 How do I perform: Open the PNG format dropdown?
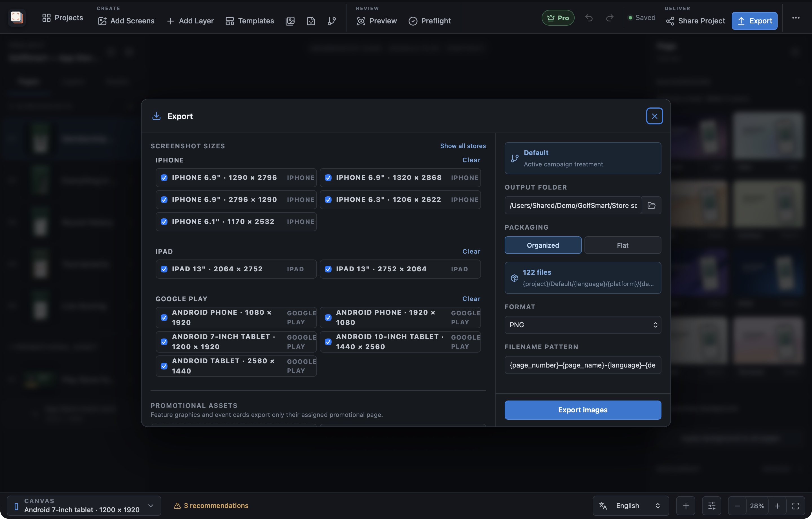click(x=583, y=325)
